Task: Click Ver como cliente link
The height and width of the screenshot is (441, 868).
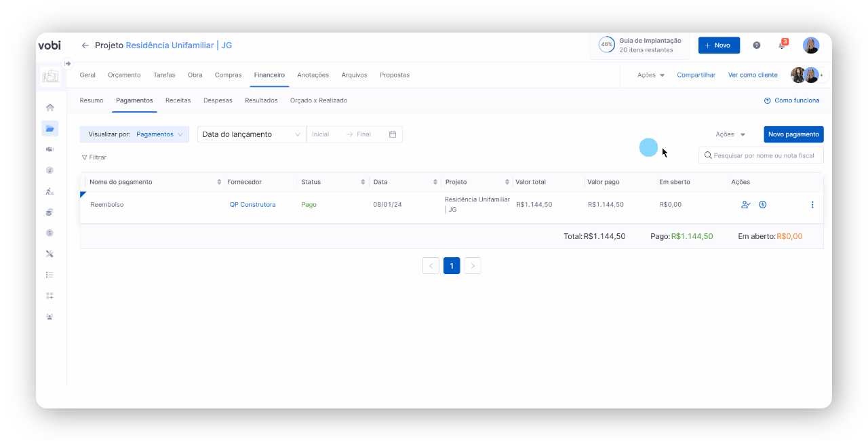Action: (753, 75)
